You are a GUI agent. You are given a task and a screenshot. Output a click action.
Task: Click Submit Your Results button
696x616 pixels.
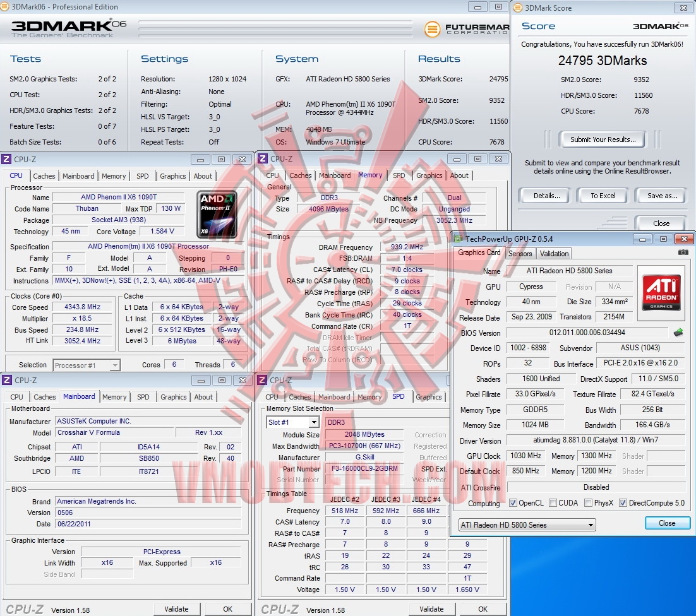tap(603, 139)
